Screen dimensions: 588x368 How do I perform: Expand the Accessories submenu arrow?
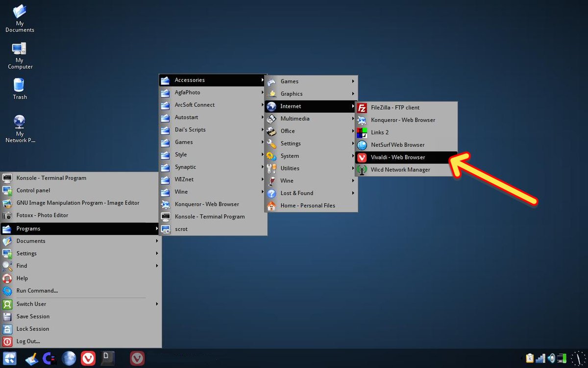coord(263,80)
